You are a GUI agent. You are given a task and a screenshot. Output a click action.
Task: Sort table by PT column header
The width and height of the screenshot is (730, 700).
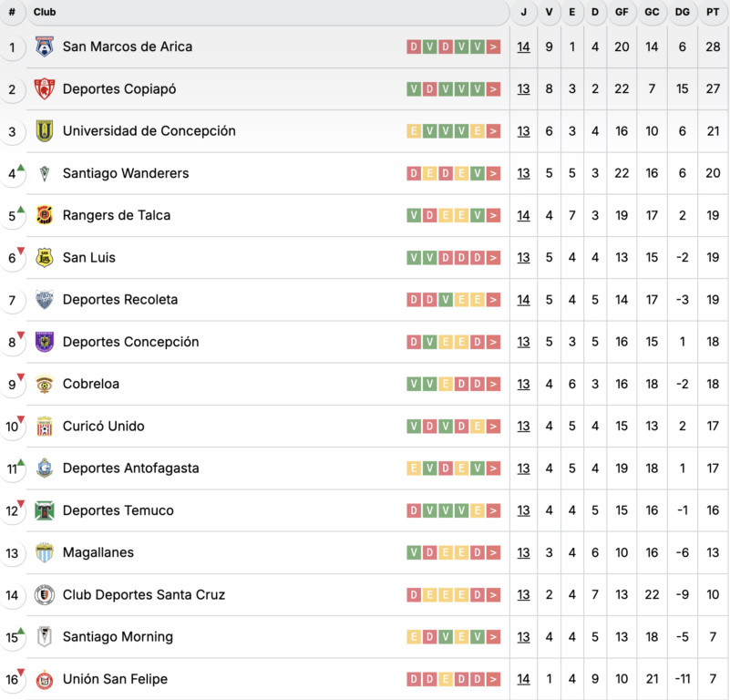(x=713, y=12)
